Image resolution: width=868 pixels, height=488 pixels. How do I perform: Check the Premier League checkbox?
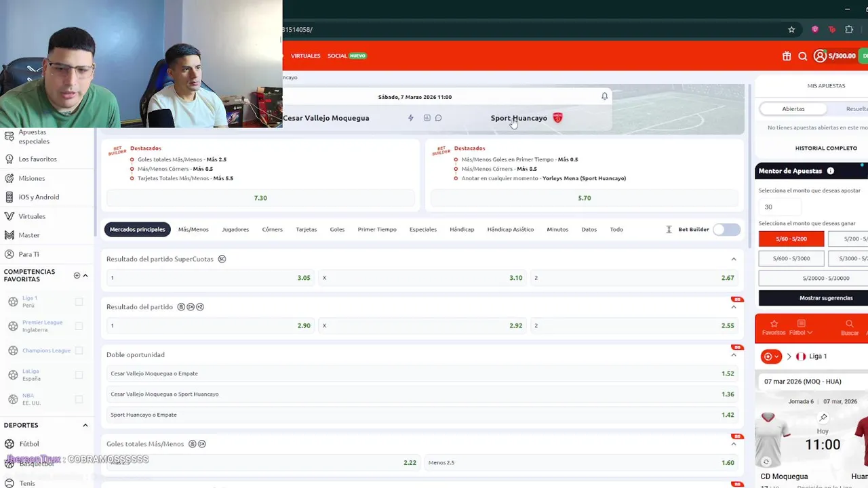point(79,326)
